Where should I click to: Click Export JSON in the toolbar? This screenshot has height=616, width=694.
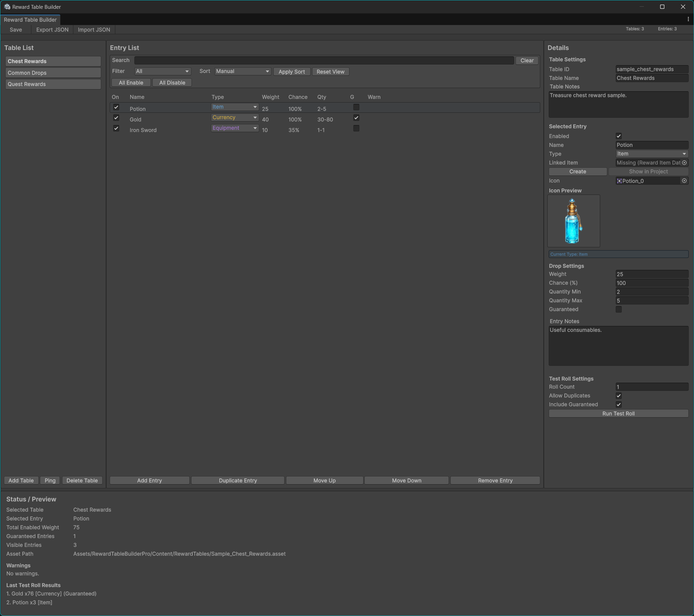(x=52, y=30)
